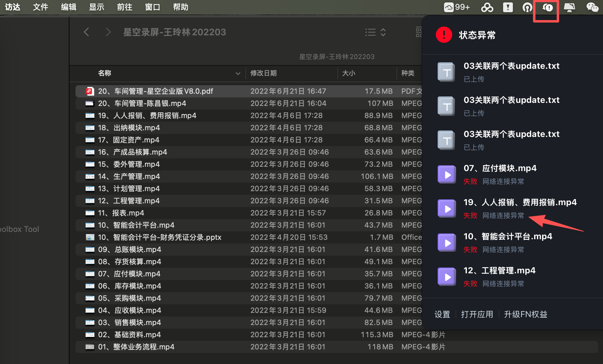Click the text file icon for 03关联两个表update.txt
The image size is (603, 364).
point(446,72)
